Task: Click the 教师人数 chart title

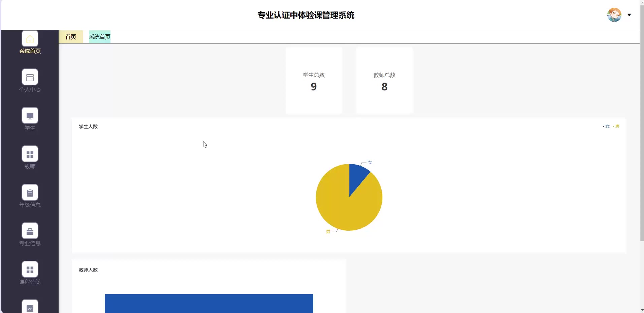Action: (88, 270)
